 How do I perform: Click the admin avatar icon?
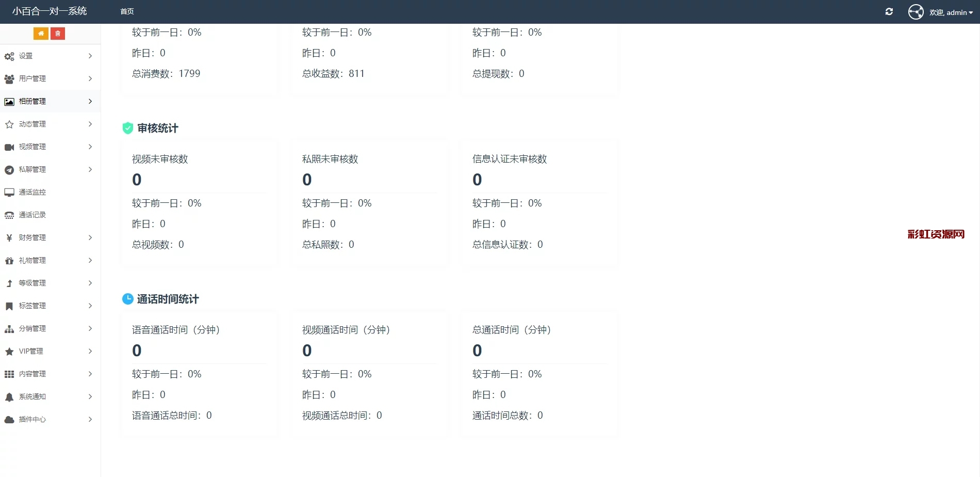point(916,12)
